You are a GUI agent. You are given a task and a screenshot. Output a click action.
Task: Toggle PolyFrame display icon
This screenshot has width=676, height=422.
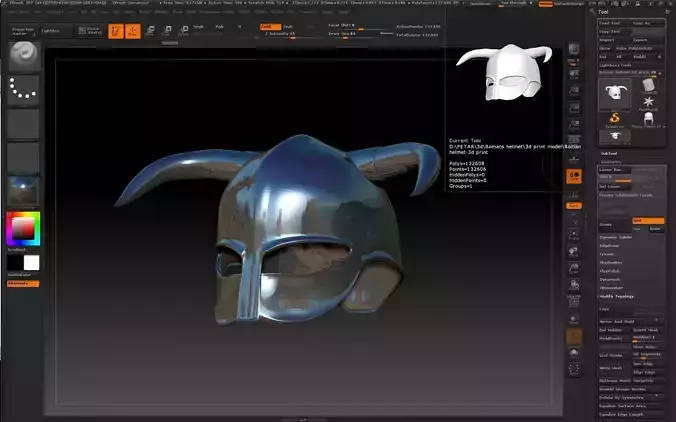[574, 302]
